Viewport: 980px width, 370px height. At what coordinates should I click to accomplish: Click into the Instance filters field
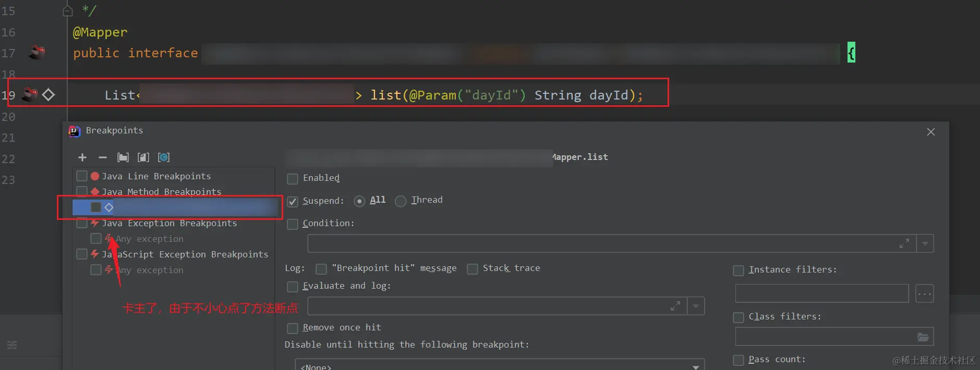(x=822, y=293)
